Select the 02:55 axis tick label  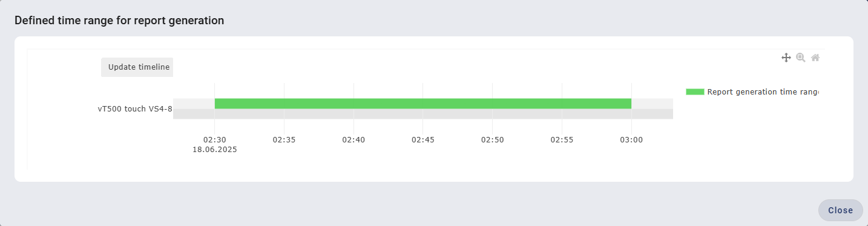(x=562, y=139)
